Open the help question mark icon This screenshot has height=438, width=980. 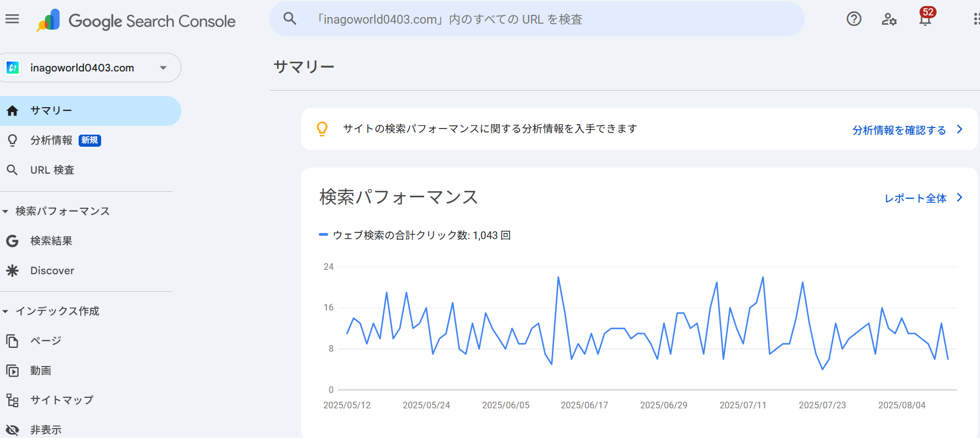pos(854,19)
